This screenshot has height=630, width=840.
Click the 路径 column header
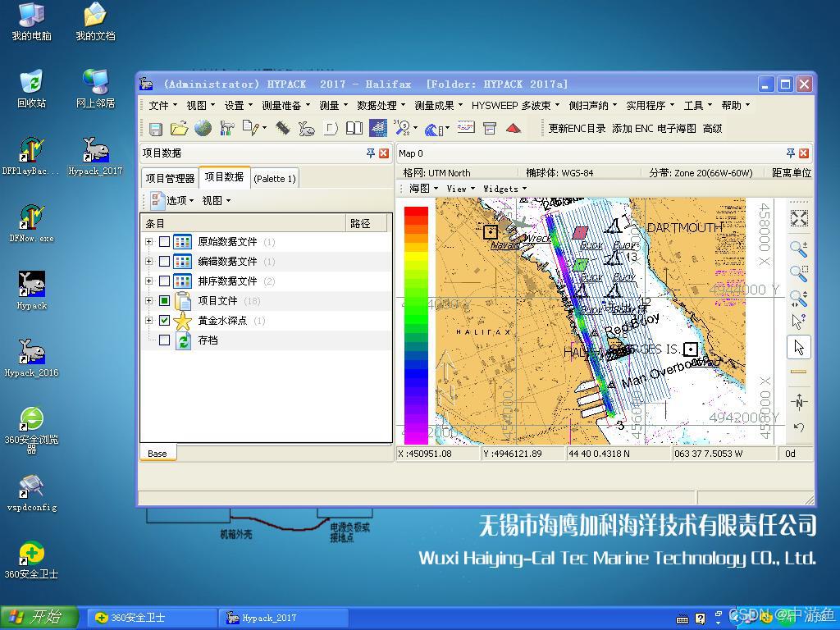click(366, 223)
